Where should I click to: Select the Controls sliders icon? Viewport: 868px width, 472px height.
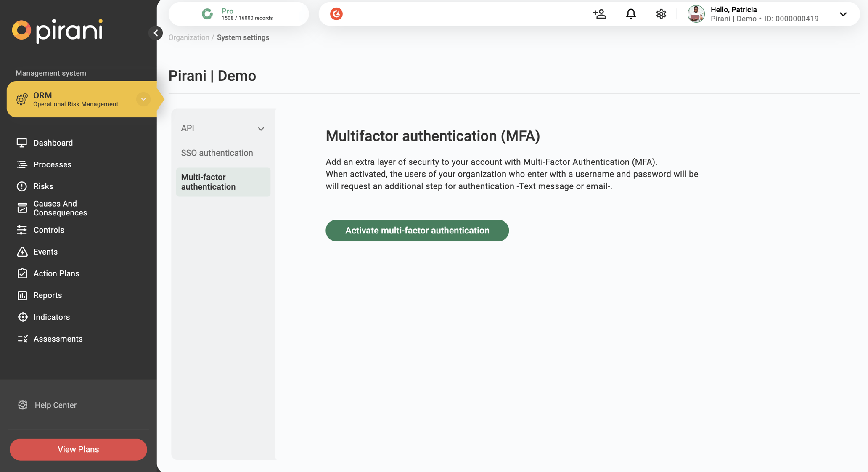click(x=22, y=230)
